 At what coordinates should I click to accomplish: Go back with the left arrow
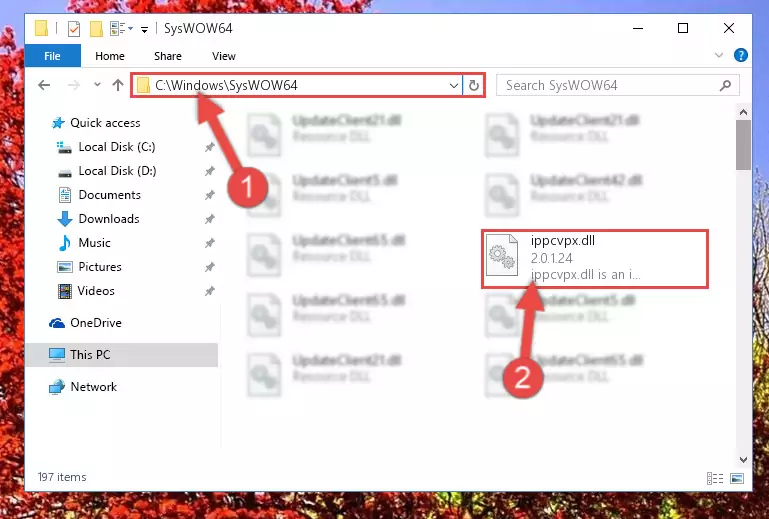[44, 85]
